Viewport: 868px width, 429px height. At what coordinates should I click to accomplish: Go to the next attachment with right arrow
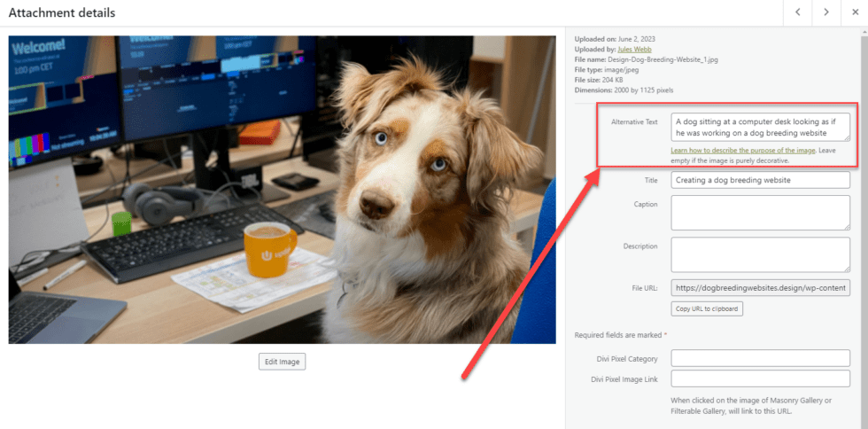826,12
